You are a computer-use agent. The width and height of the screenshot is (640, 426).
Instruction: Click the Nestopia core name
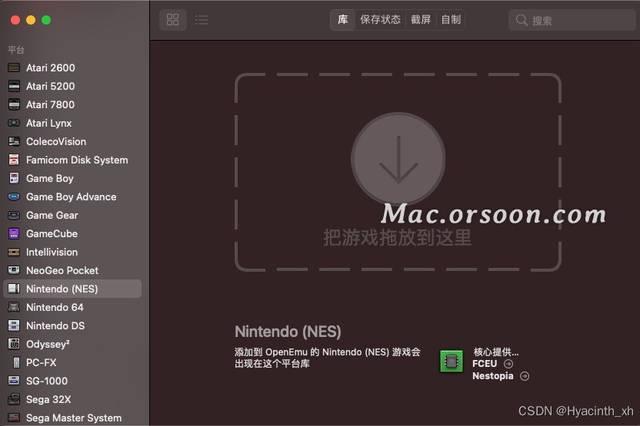pos(493,376)
